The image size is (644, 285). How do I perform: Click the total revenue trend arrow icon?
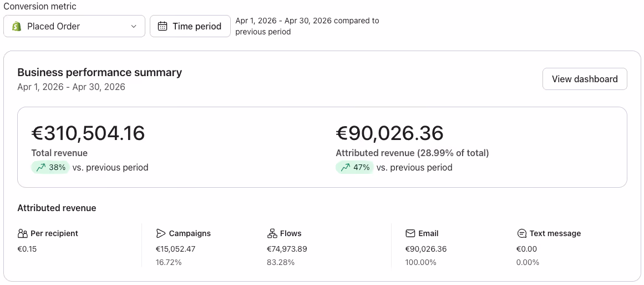[40, 167]
